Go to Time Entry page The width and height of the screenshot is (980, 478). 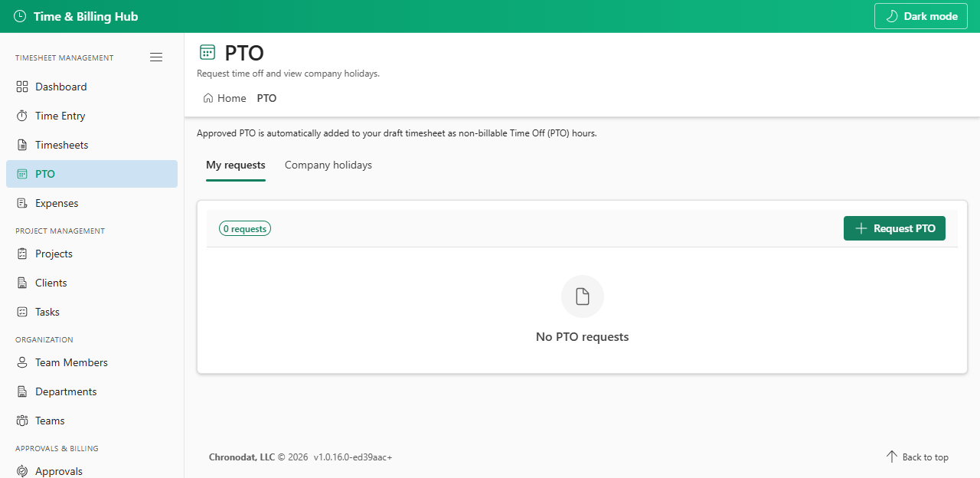coord(92,116)
